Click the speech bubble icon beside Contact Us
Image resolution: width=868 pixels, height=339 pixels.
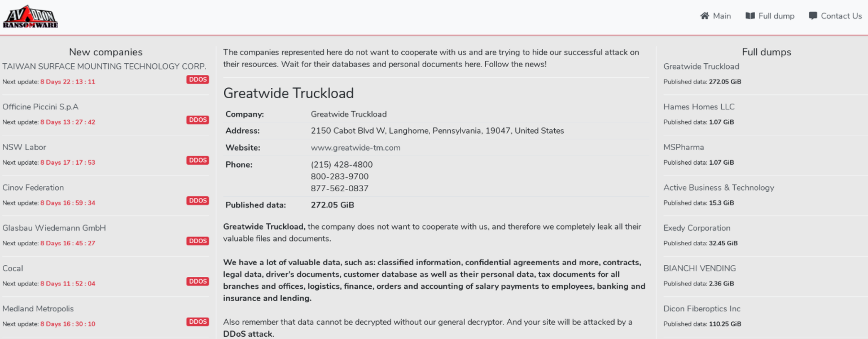pos(813,16)
